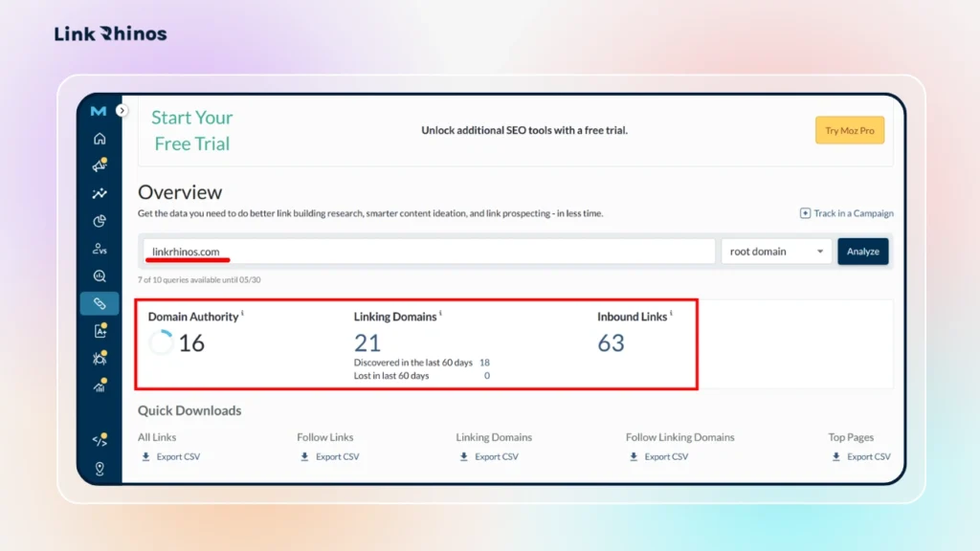
Task: Click the '7 of 10 queries available' text
Action: 199,280
